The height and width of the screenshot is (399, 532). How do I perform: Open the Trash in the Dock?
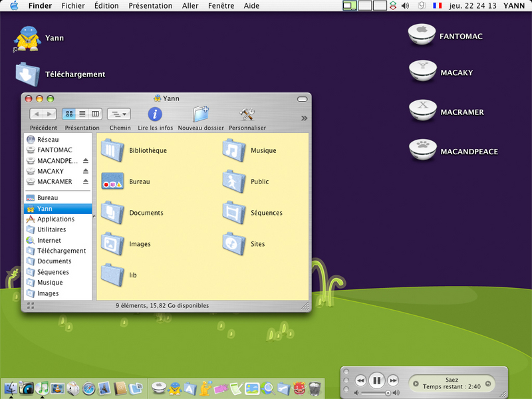[315, 388]
